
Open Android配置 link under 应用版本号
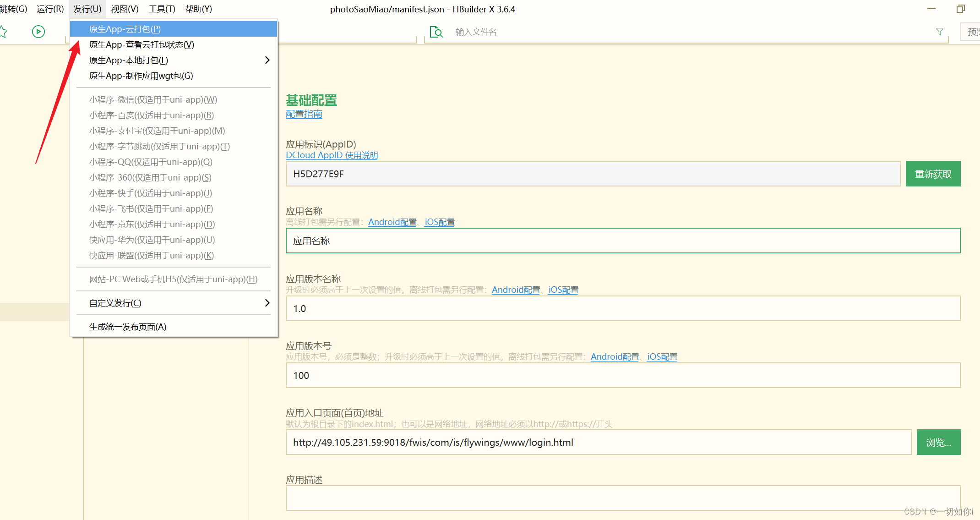point(615,357)
